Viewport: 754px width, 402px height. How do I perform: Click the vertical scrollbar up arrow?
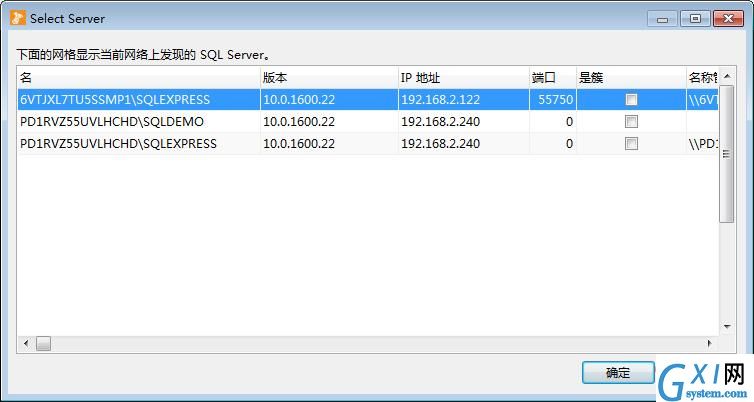[x=727, y=76]
